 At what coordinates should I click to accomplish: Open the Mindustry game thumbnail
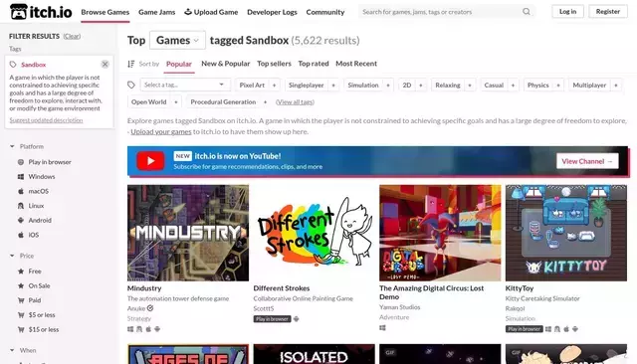pyautogui.click(x=188, y=233)
